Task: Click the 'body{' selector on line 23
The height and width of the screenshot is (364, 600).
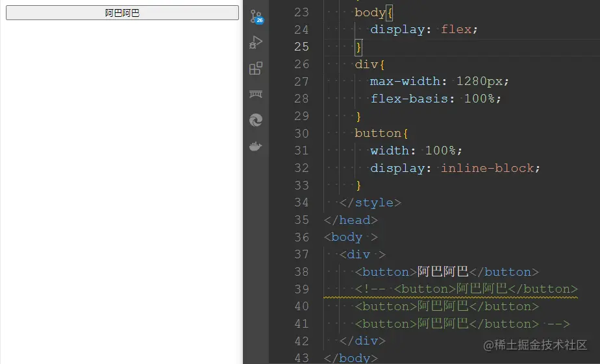Action: [x=374, y=12]
